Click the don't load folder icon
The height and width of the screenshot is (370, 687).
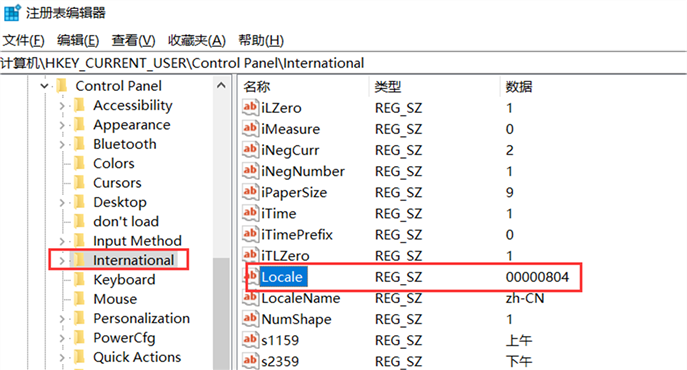tap(80, 221)
